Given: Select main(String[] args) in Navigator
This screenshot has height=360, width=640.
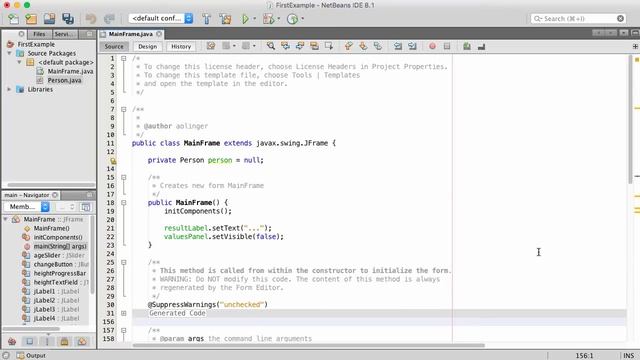Looking at the screenshot, I should pos(60,247).
